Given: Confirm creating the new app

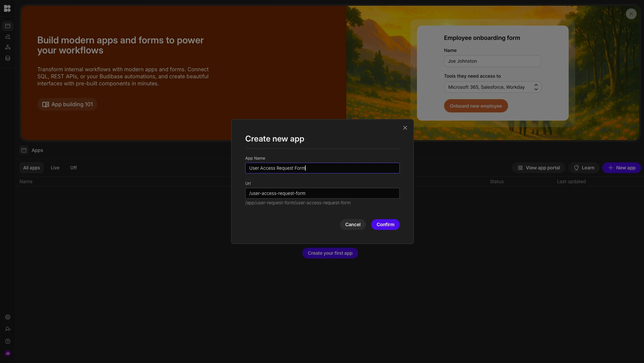Looking at the screenshot, I should pyautogui.click(x=385, y=225).
